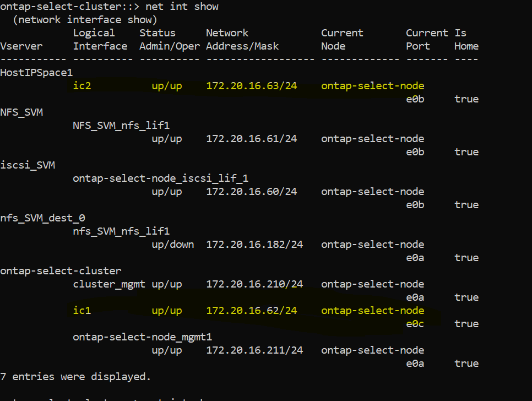Click IP address 172.20.16.210/24
This screenshot has width=532, height=401.
[x=254, y=284]
